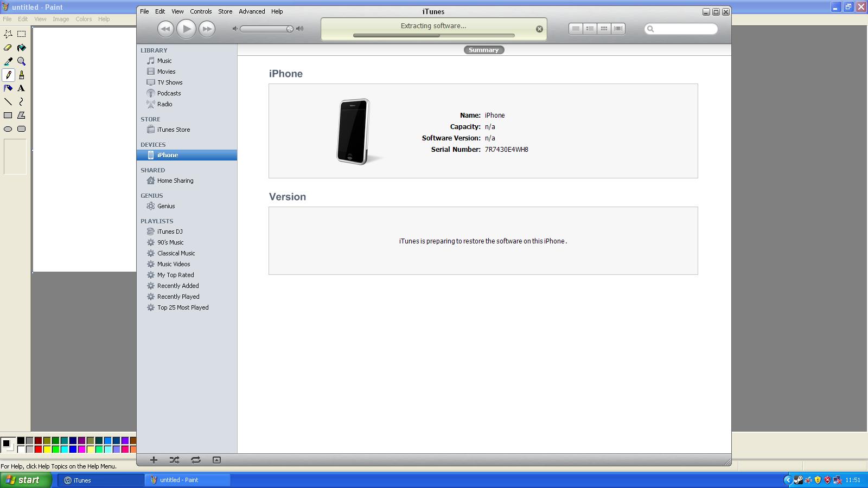Switch to iTunes taskbar button
The image size is (868, 488).
tap(101, 480)
